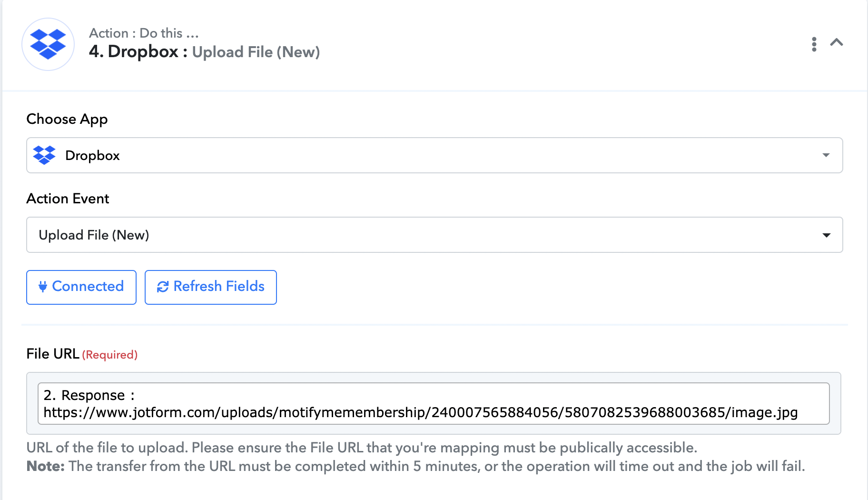
Task: Click the 'Action : Do this ...' header text
Action: (x=144, y=33)
